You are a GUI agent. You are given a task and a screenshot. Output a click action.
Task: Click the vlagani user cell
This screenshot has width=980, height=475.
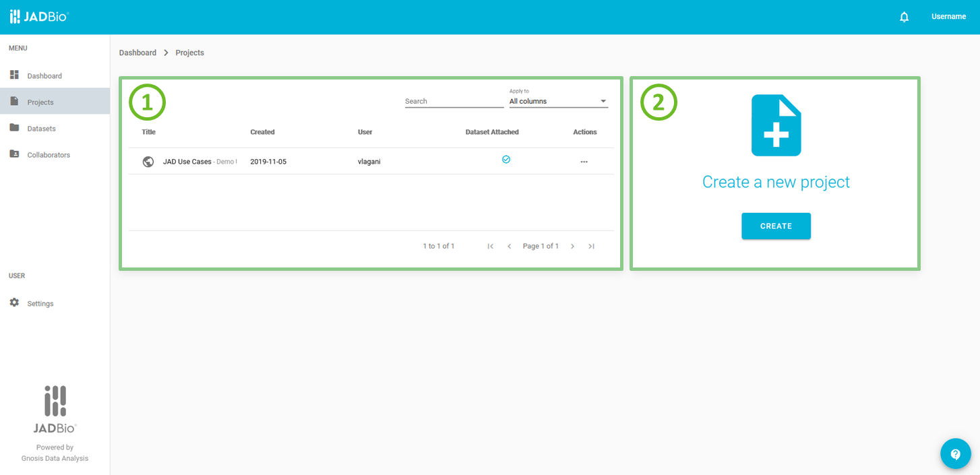point(369,162)
